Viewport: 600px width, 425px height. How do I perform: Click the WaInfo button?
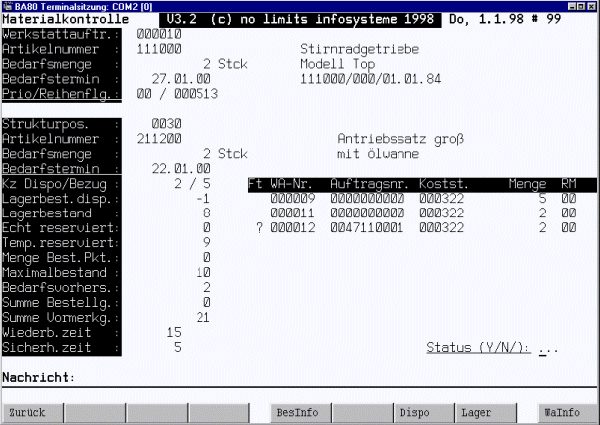pos(561,412)
